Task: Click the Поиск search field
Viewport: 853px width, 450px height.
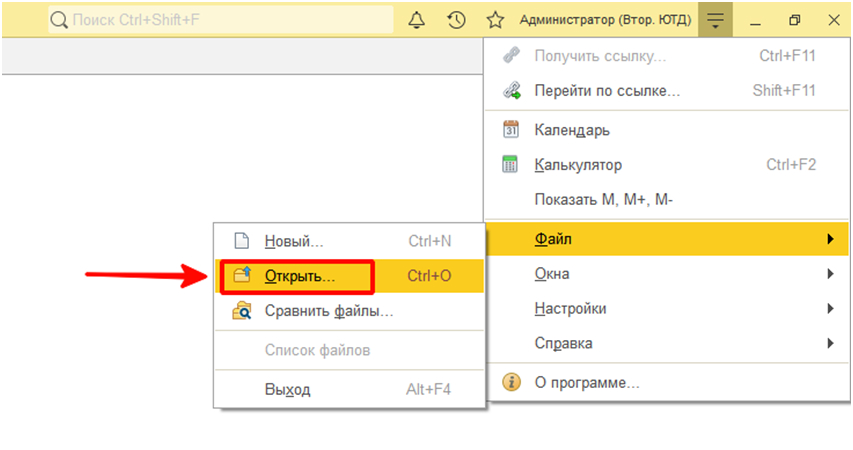Action: click(220, 20)
